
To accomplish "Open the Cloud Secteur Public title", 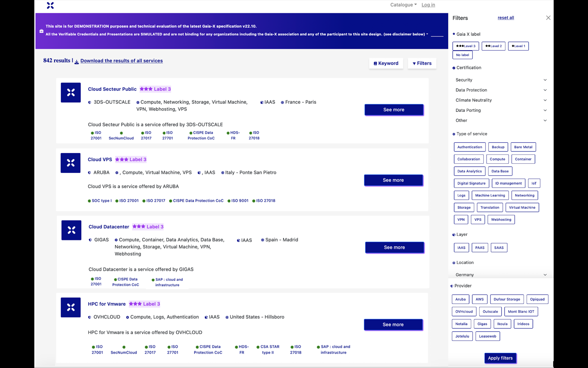I will (x=112, y=89).
